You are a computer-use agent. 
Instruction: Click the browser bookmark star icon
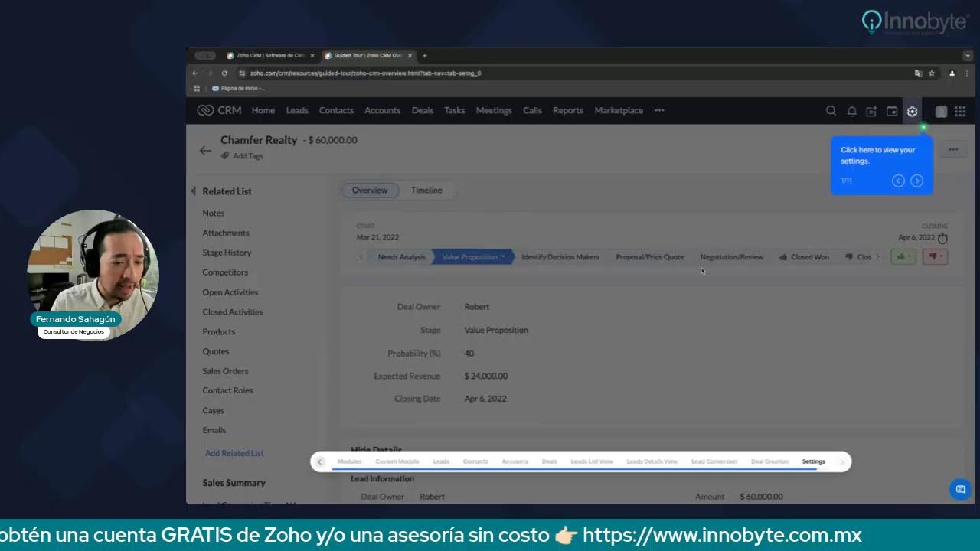click(x=932, y=73)
